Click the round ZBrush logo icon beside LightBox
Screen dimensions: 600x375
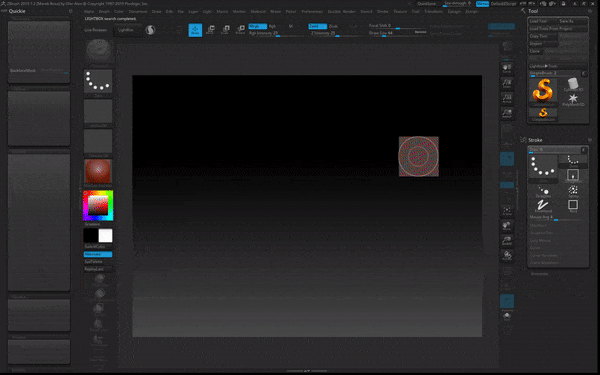(150, 30)
